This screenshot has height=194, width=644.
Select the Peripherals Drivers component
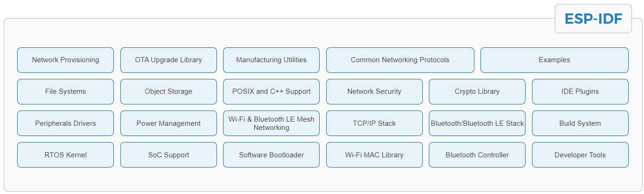click(66, 123)
